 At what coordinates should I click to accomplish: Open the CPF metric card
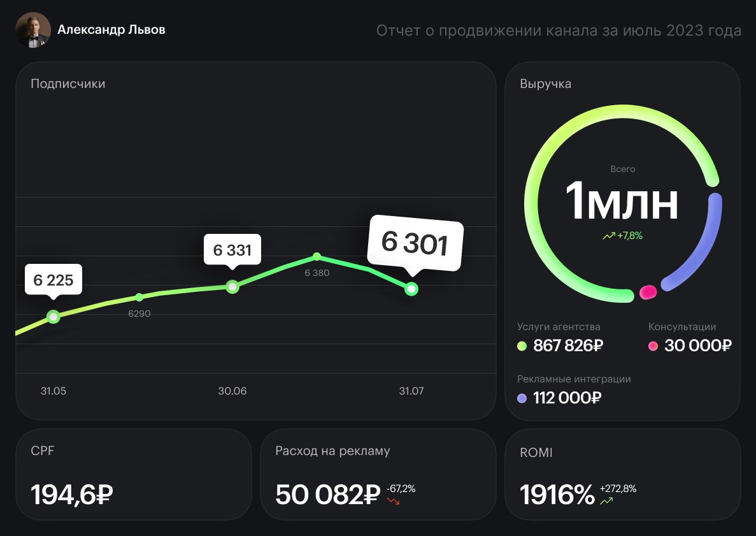pyautogui.click(x=133, y=474)
